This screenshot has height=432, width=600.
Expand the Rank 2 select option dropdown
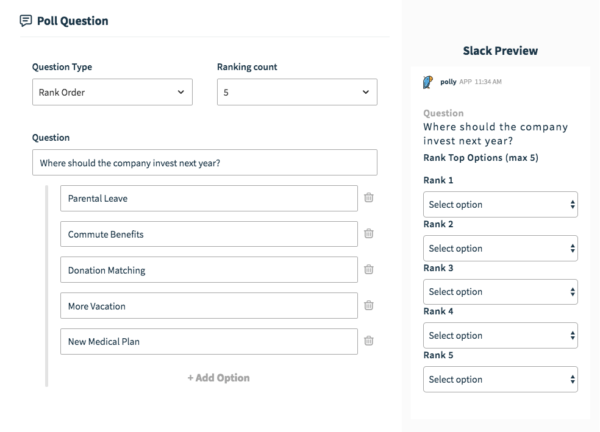coord(501,248)
